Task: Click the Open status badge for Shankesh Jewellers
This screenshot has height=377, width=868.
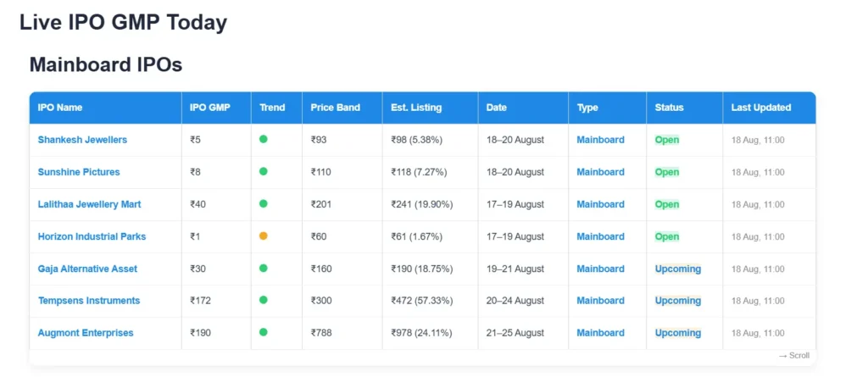Action: click(667, 140)
